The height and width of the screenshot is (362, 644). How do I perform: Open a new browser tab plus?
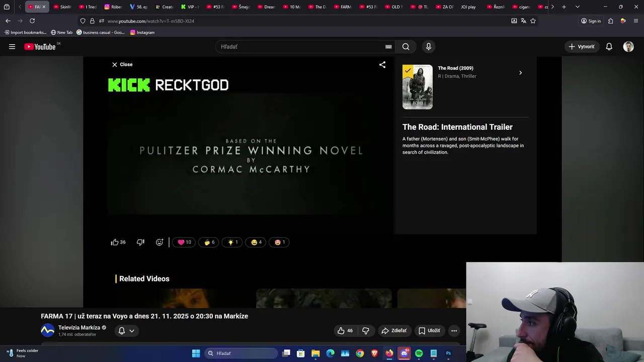pyautogui.click(x=564, y=7)
